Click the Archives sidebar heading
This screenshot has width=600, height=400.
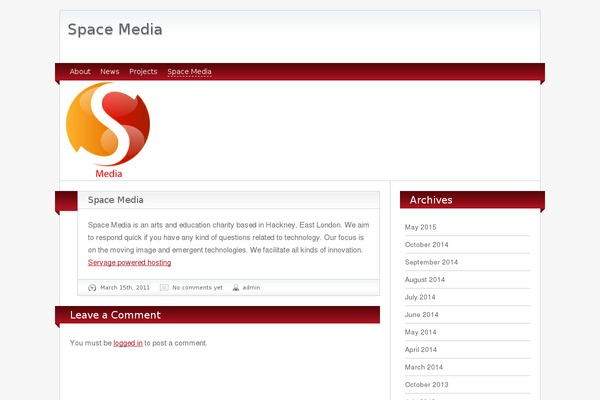[x=431, y=200]
